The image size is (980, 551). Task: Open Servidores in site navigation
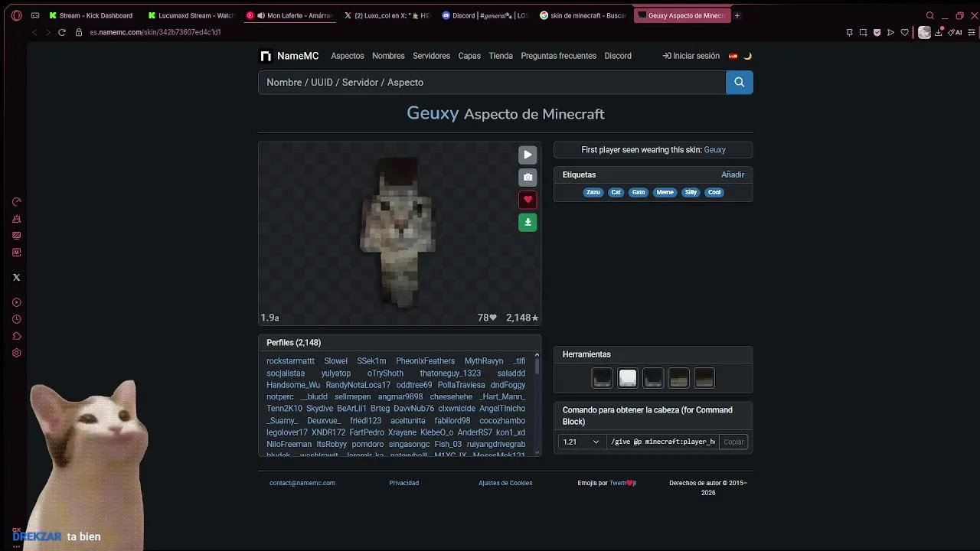click(x=431, y=56)
